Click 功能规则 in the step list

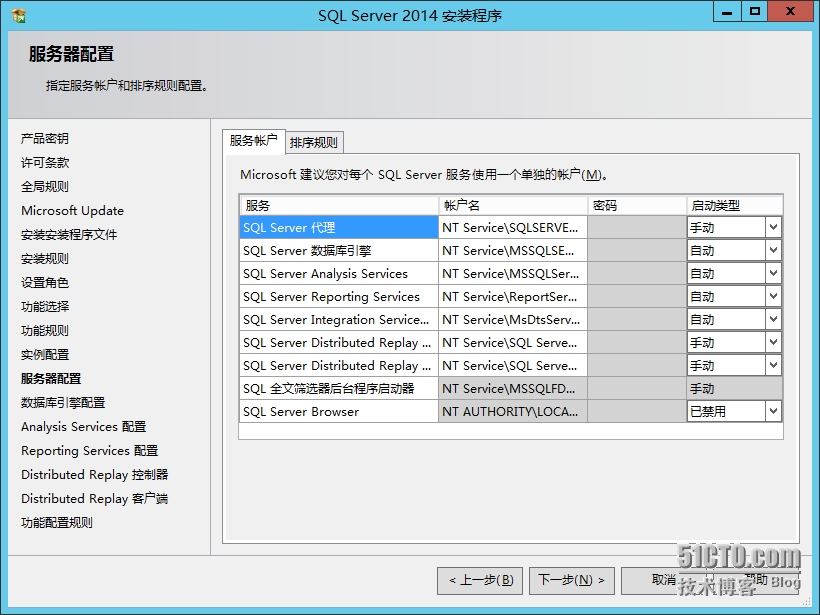point(45,331)
